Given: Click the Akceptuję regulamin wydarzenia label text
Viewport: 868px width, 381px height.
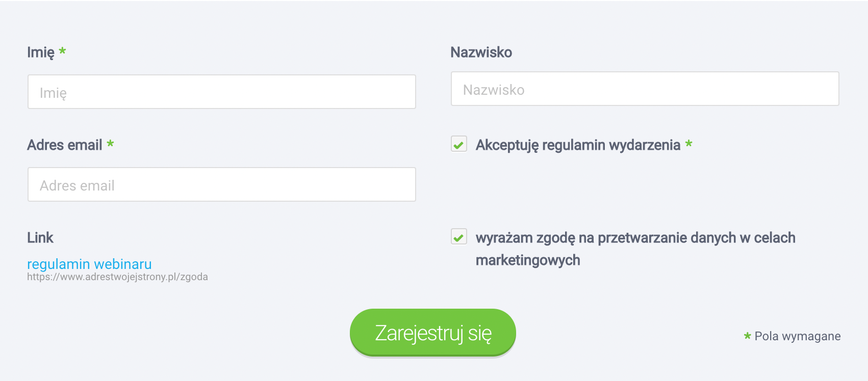Looking at the screenshot, I should 578,145.
